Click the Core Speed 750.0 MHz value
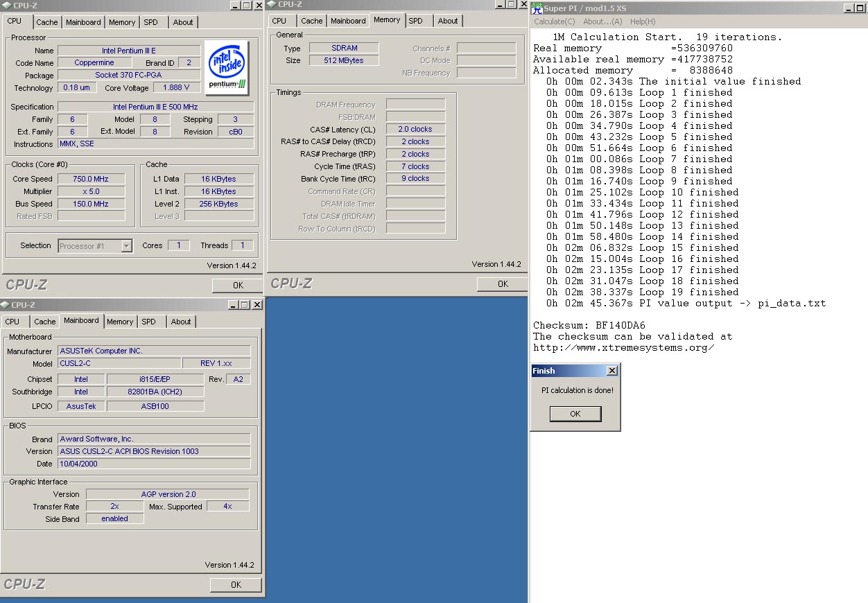The image size is (868, 603). click(x=92, y=179)
